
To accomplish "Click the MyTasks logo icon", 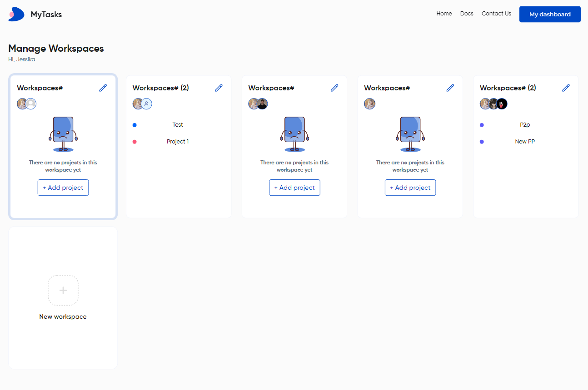I will tap(16, 15).
